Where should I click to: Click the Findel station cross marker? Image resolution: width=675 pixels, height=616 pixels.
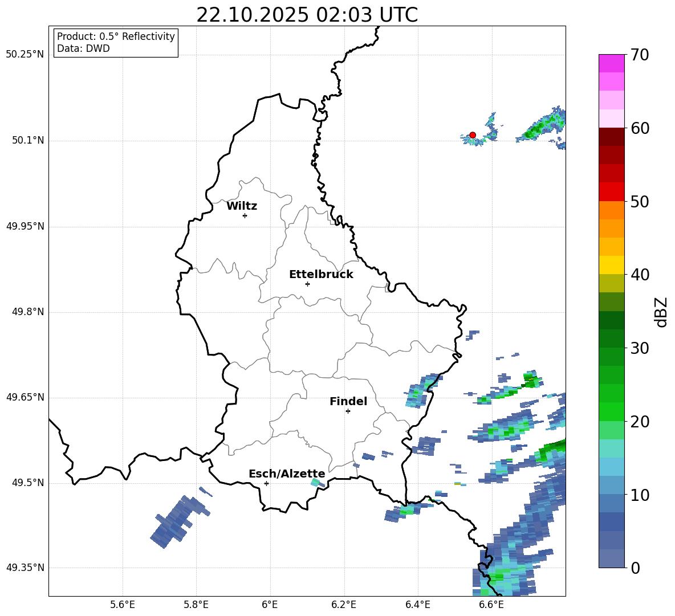(348, 411)
